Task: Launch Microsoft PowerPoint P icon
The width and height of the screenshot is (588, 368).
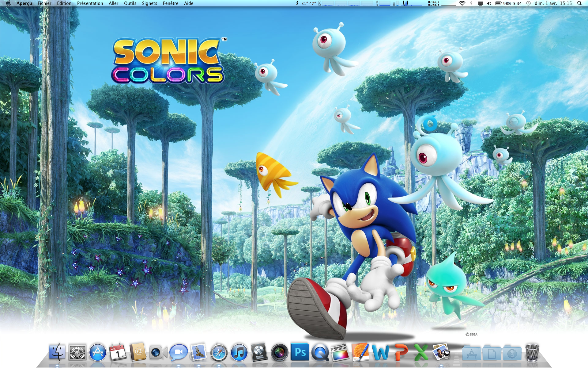Action: click(401, 352)
